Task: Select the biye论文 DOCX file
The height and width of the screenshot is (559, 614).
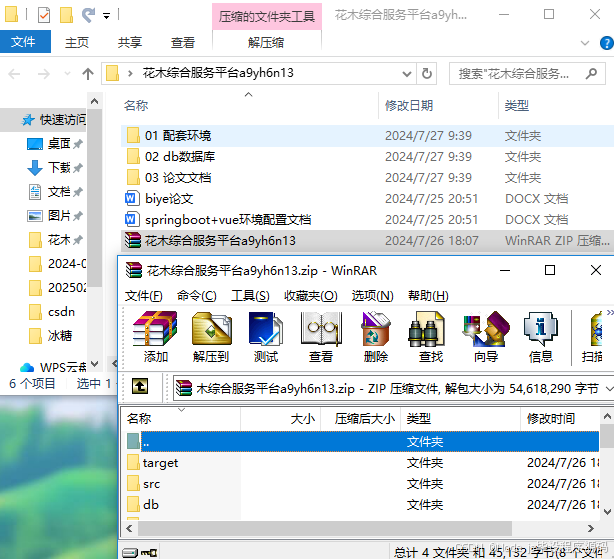Action: click(367, 199)
